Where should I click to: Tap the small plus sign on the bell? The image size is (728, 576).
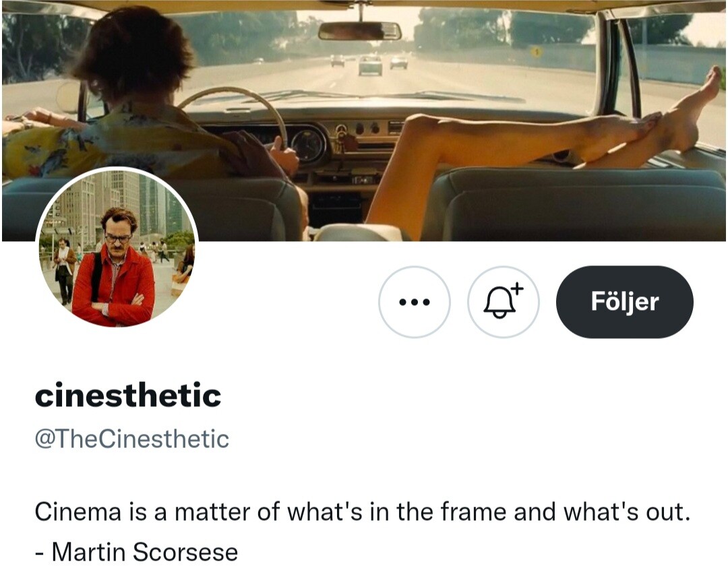pos(518,289)
